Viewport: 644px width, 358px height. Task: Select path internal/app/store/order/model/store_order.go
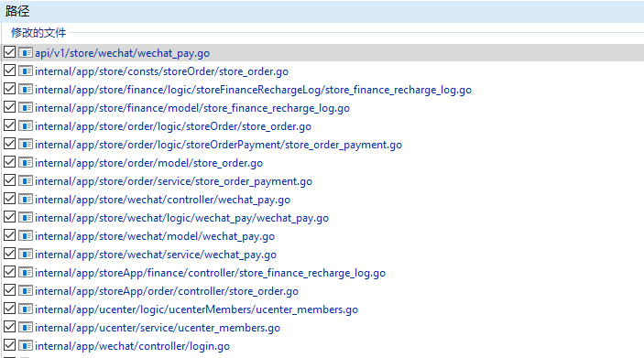coord(149,163)
